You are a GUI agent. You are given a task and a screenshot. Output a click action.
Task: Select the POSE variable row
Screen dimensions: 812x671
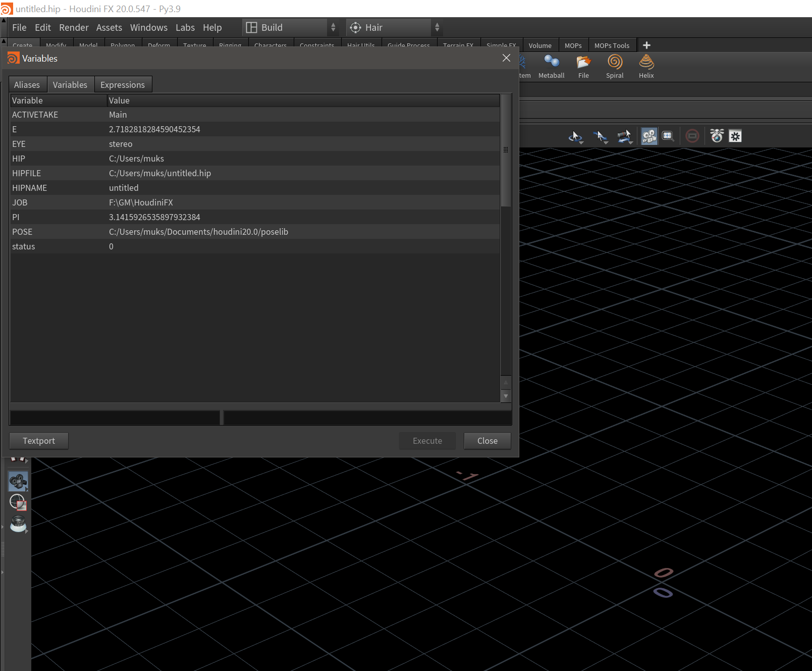coord(255,232)
